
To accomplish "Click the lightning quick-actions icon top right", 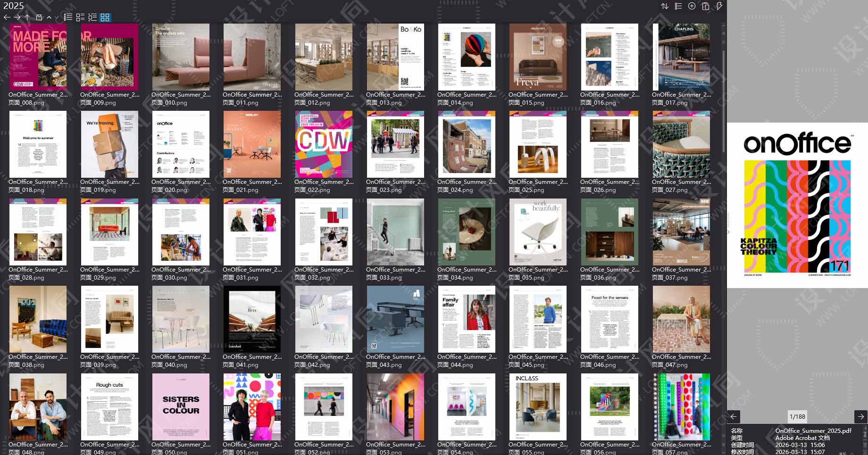I will click(719, 6).
